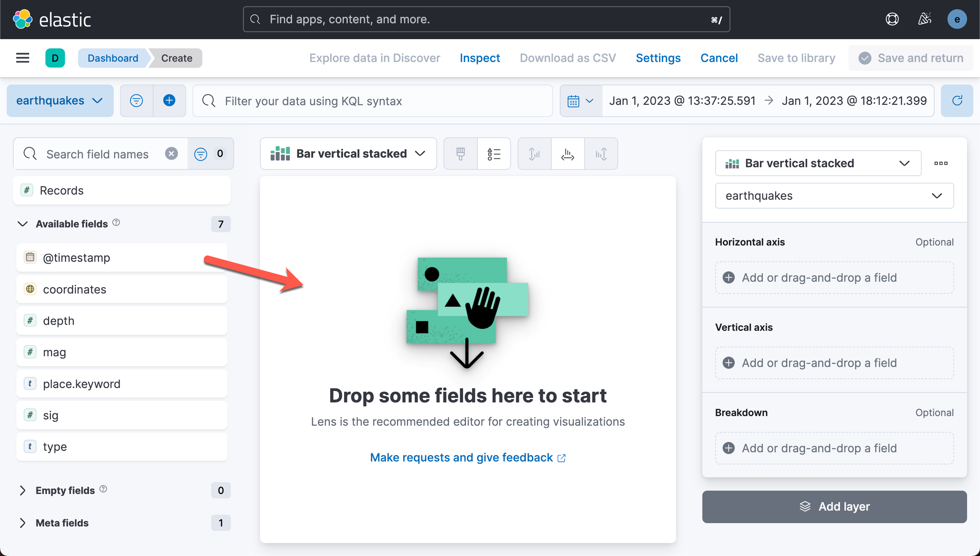The image size is (980, 556).
Task: Click the refresh query button
Action: pos(956,101)
